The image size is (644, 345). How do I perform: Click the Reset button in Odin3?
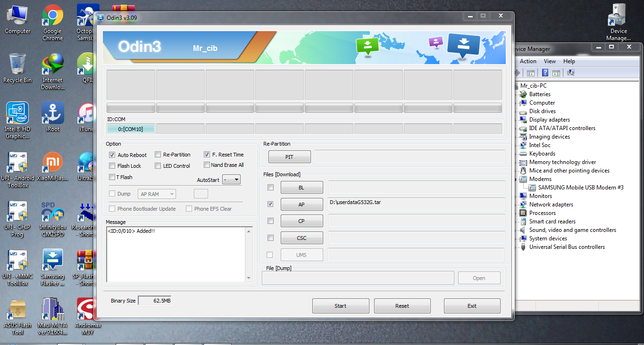[x=402, y=306]
